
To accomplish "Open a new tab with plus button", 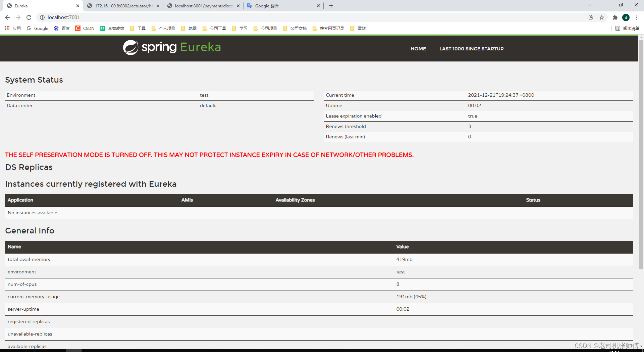I will click(x=331, y=6).
